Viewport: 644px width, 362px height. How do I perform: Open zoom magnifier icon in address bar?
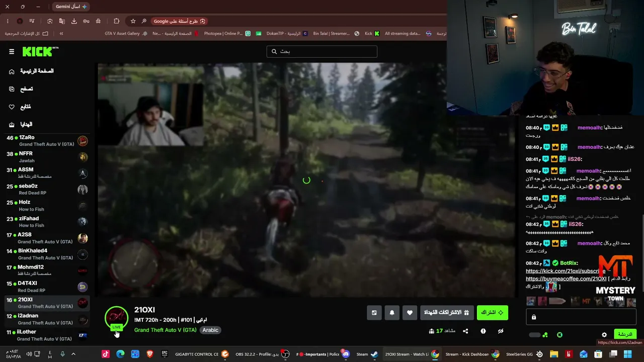144,21
